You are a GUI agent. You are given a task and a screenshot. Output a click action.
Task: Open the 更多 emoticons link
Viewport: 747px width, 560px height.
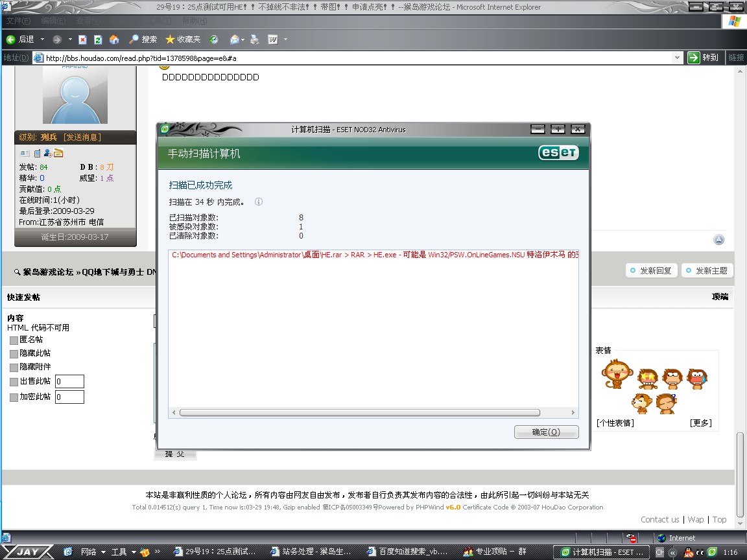click(x=700, y=423)
